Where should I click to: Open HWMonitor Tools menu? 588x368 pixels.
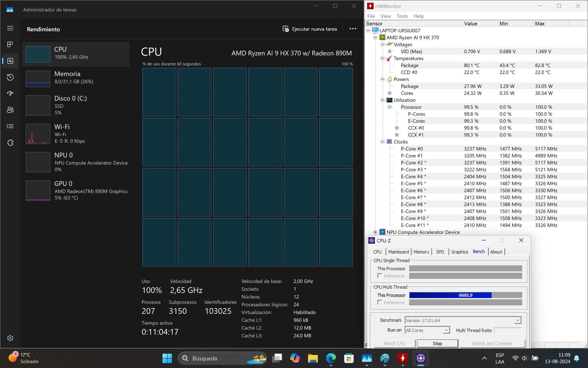402,16
